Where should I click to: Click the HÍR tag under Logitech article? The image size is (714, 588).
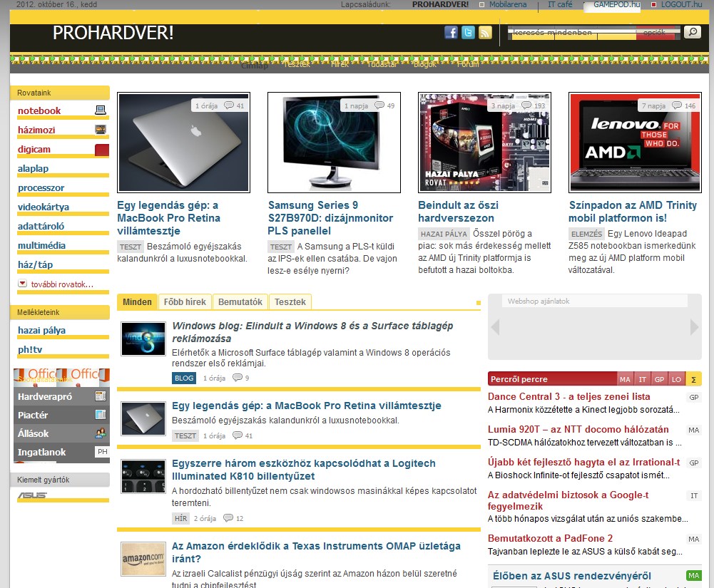(x=180, y=518)
